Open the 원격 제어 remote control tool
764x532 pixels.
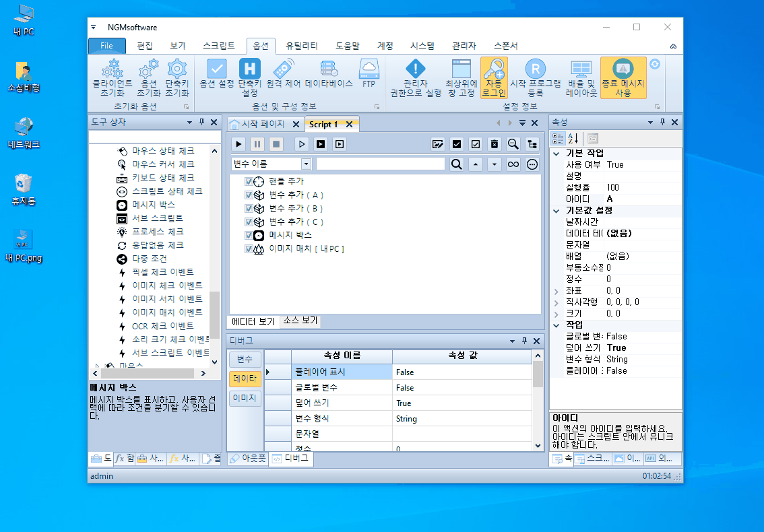tap(284, 74)
